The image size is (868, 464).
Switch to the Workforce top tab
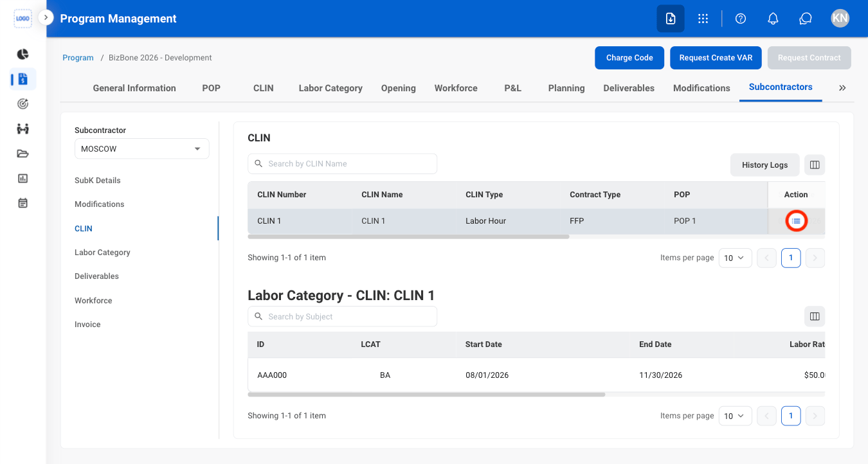tap(456, 88)
